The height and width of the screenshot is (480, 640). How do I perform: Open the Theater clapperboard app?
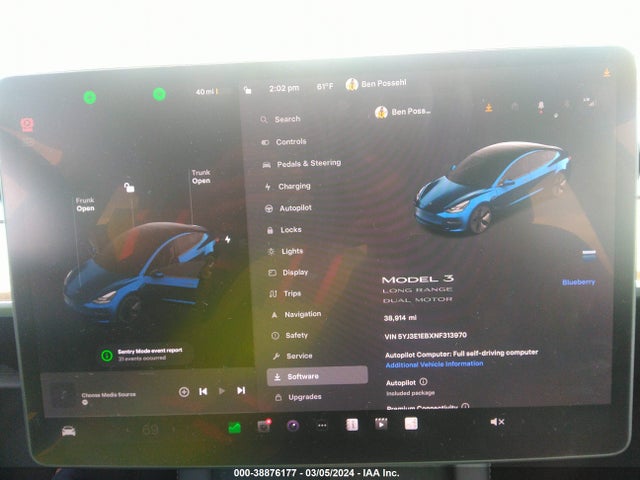click(381, 424)
